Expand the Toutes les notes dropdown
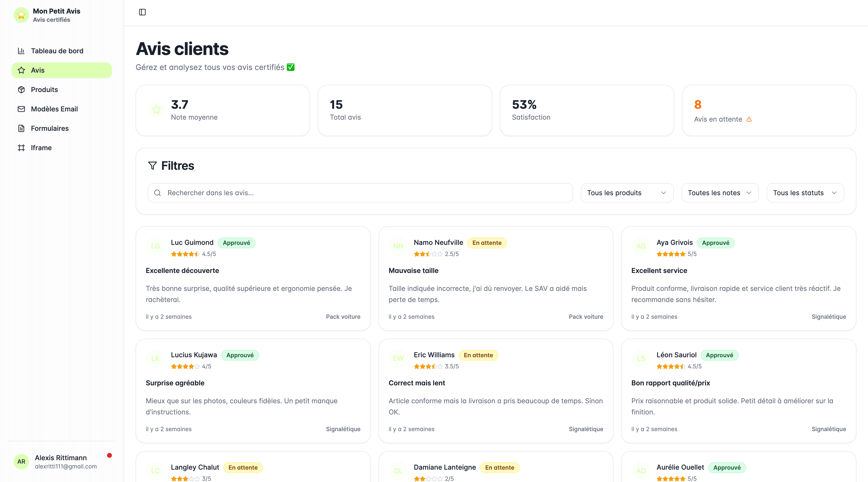The width and height of the screenshot is (868, 482). (x=720, y=193)
